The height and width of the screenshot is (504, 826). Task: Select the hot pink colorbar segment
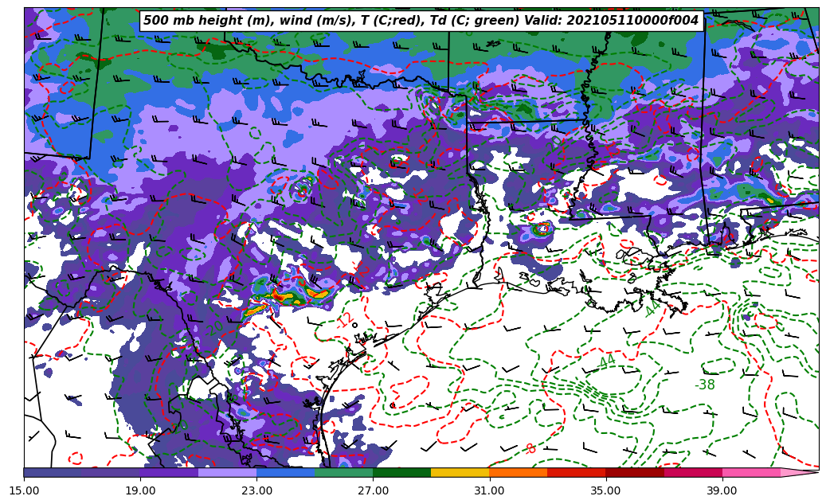[751, 472]
